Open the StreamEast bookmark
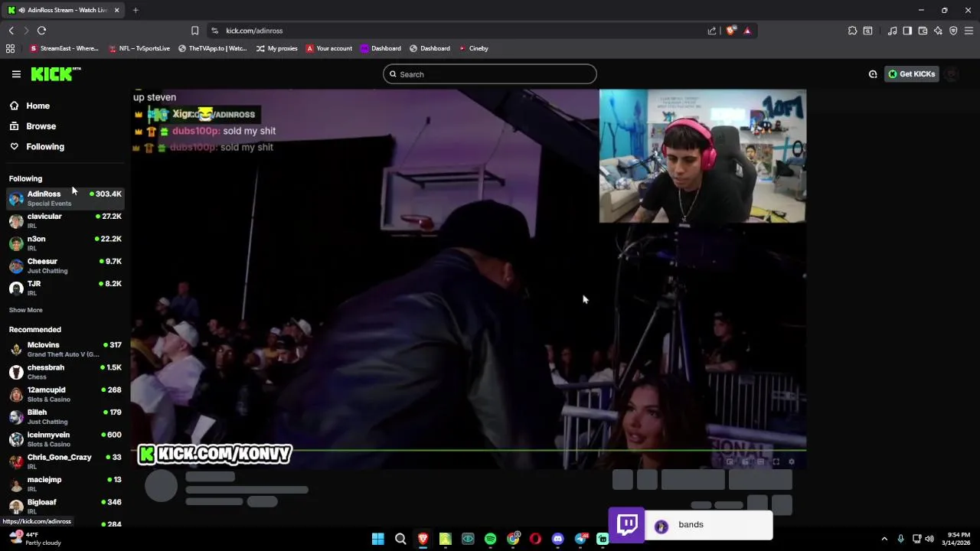Screen dimensions: 980x551 [64, 48]
